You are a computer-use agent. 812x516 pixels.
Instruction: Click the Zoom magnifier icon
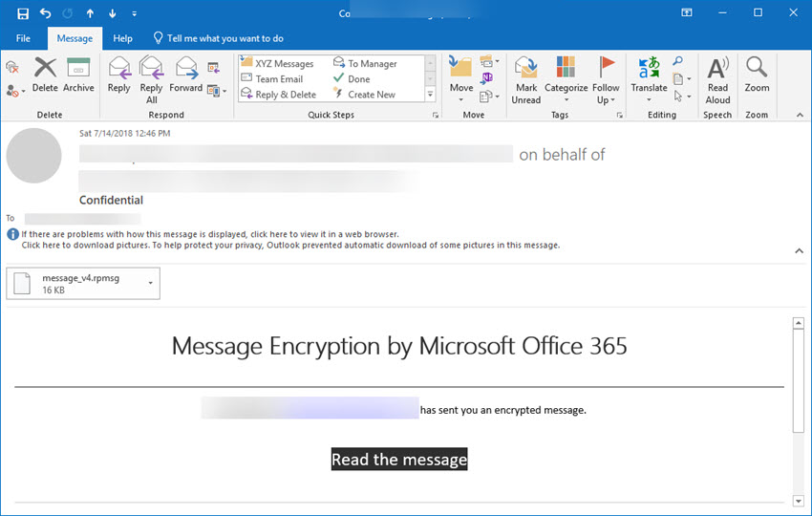point(757,74)
